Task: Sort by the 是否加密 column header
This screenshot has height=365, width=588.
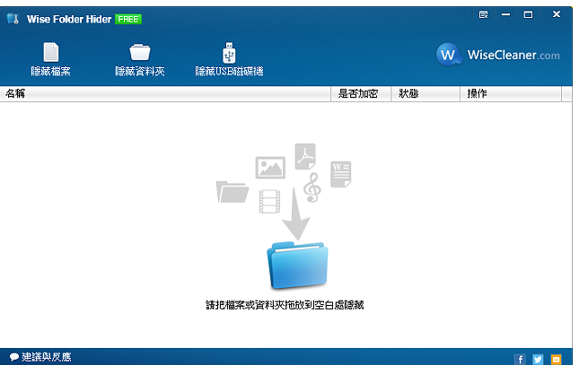Action: coord(361,93)
